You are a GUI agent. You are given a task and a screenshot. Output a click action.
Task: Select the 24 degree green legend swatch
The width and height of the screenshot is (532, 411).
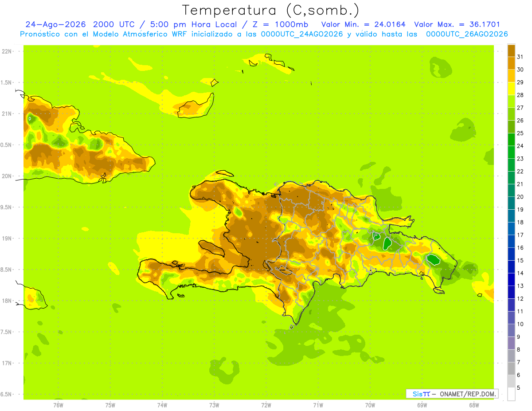(x=511, y=140)
